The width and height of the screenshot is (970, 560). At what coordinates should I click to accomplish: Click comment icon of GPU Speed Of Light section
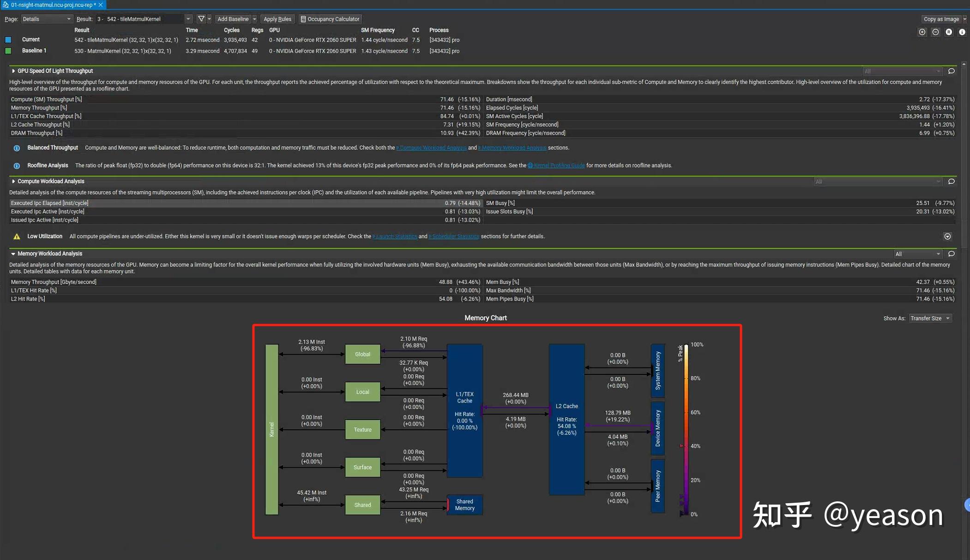(952, 71)
